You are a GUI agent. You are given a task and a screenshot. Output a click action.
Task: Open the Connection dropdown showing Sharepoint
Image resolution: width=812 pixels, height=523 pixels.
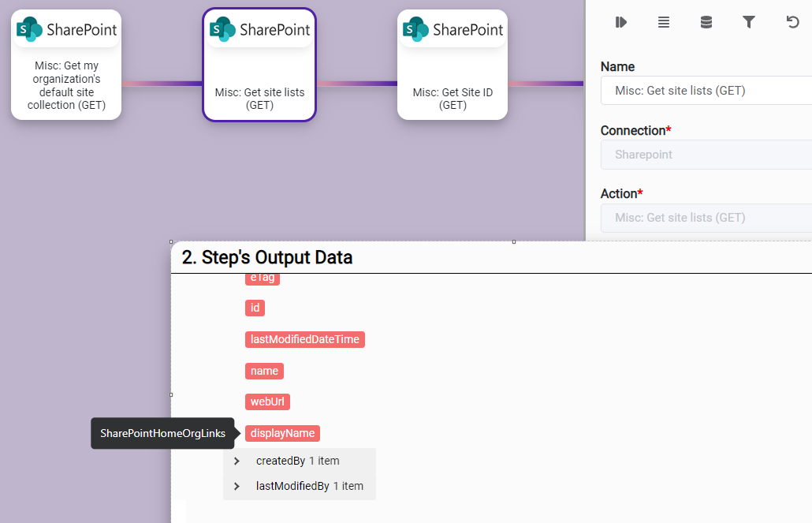[706, 155]
